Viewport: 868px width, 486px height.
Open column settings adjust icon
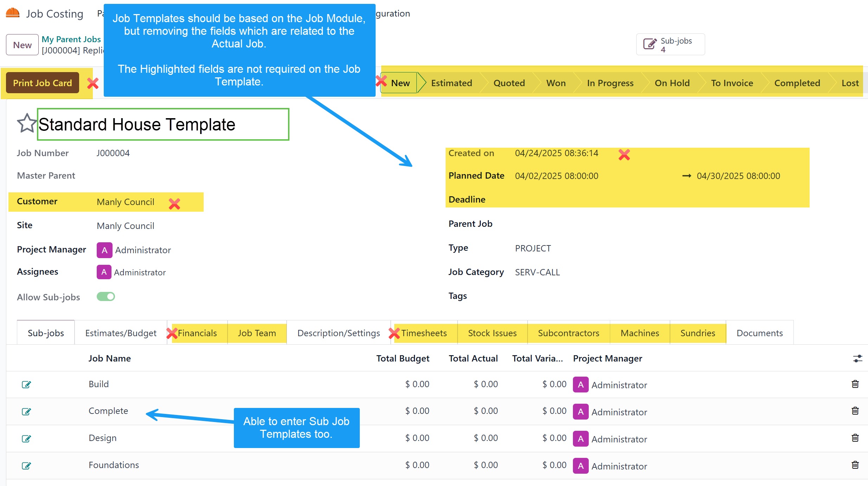[857, 358]
